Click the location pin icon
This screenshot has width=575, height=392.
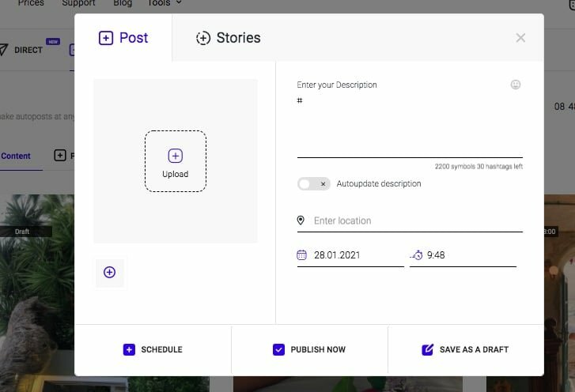301,220
